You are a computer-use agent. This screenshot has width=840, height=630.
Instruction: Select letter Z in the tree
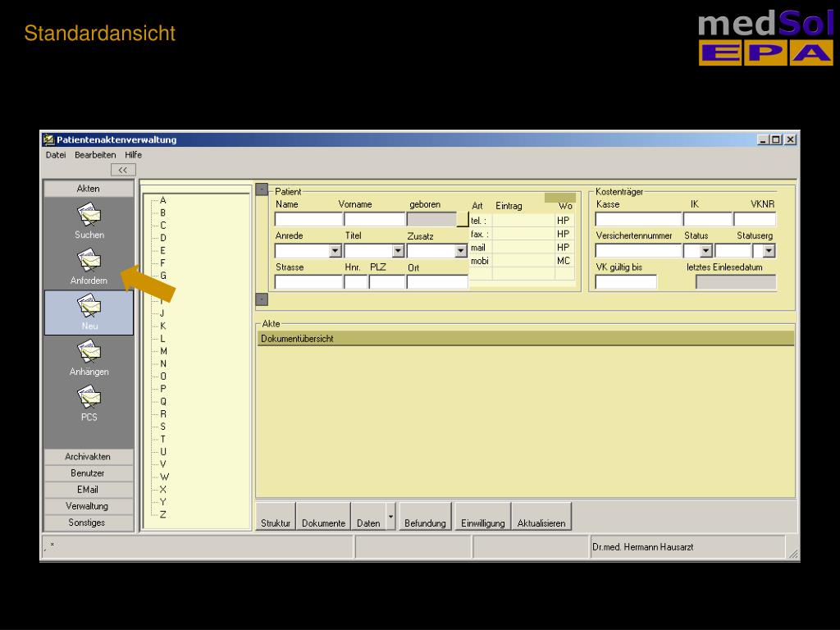[163, 514]
